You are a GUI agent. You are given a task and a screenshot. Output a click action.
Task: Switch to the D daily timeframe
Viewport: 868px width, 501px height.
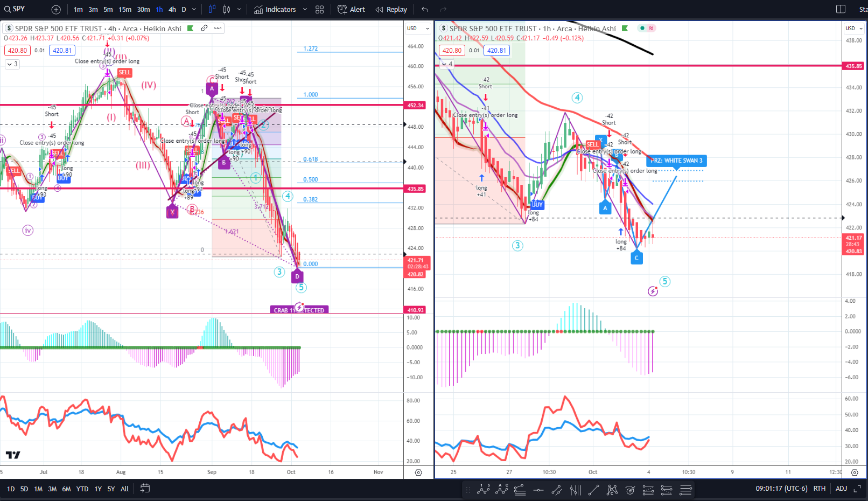point(184,9)
